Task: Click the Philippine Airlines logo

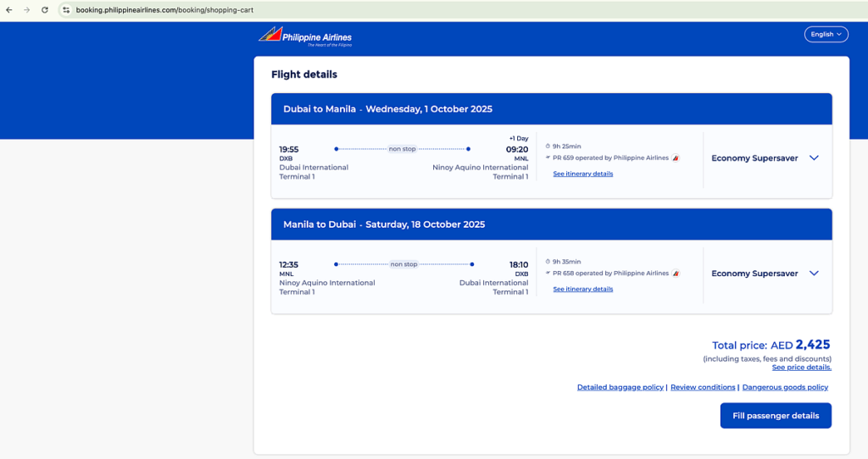Action: [x=305, y=36]
